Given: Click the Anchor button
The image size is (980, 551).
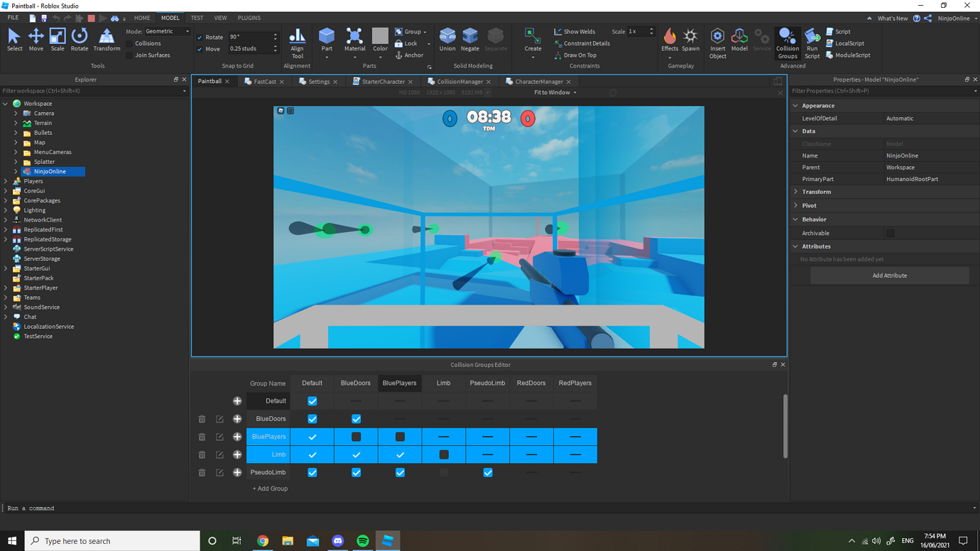Looking at the screenshot, I should click(x=409, y=55).
